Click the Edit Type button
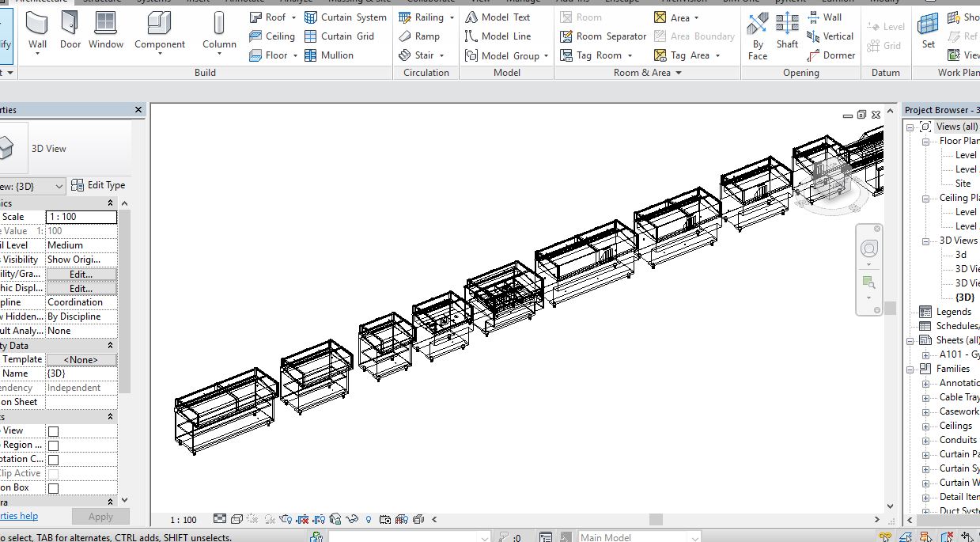 pyautogui.click(x=98, y=185)
